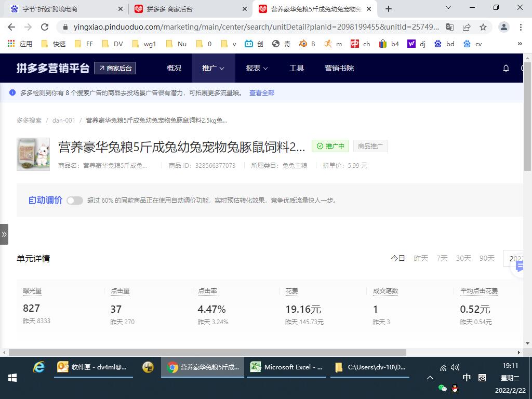Select the 7天 date range
532x399 pixels.
442,259
